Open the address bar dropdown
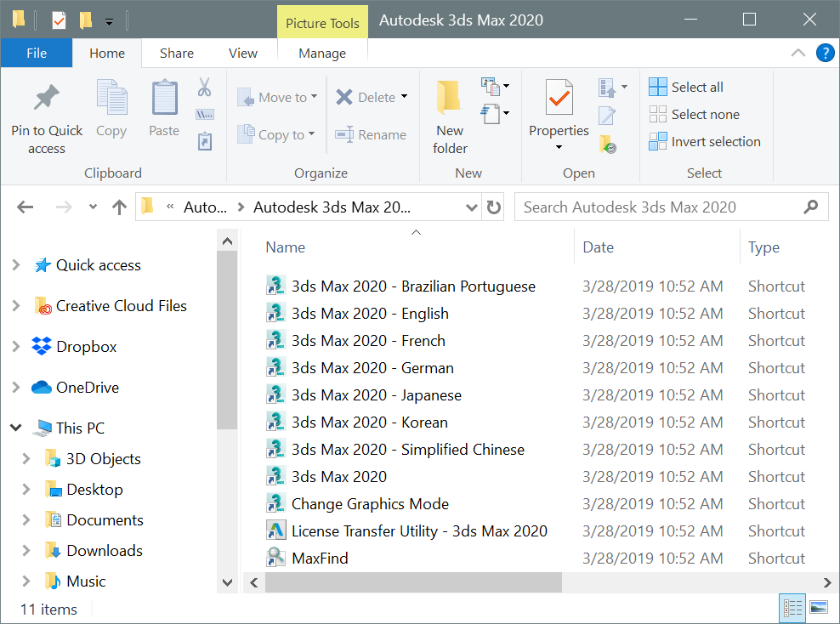840x624 pixels. point(471,207)
